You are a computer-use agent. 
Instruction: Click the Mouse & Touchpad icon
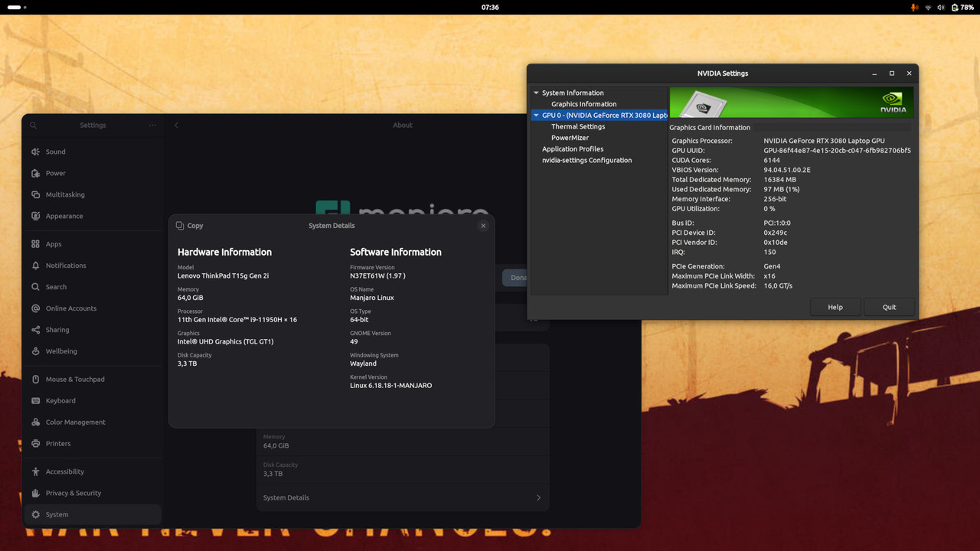35,379
